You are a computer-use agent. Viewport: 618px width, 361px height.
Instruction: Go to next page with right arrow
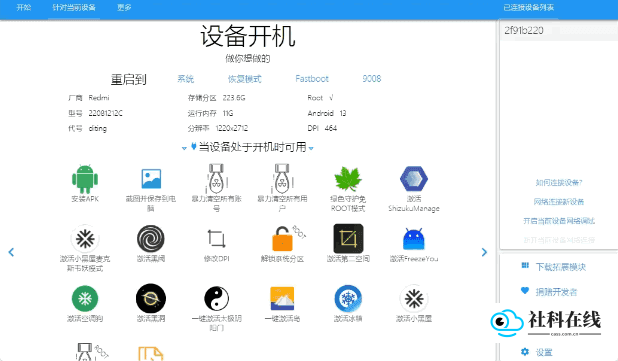point(484,252)
